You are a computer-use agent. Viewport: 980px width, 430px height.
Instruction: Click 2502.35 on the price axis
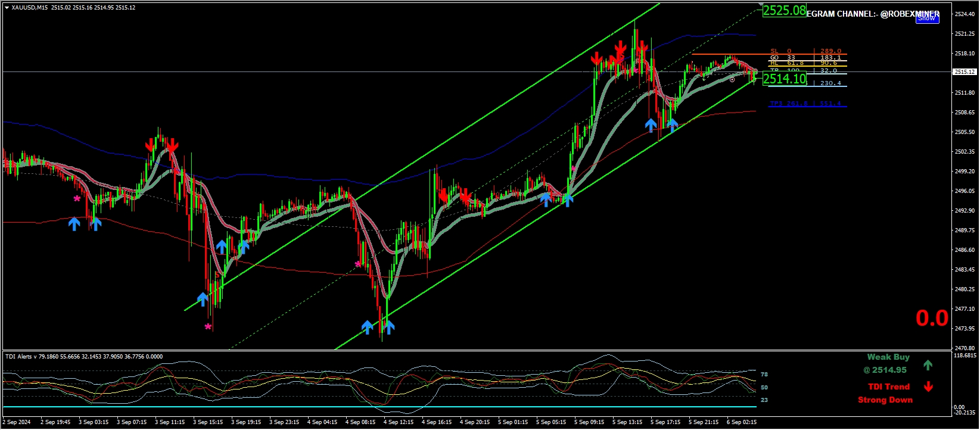[965, 152]
